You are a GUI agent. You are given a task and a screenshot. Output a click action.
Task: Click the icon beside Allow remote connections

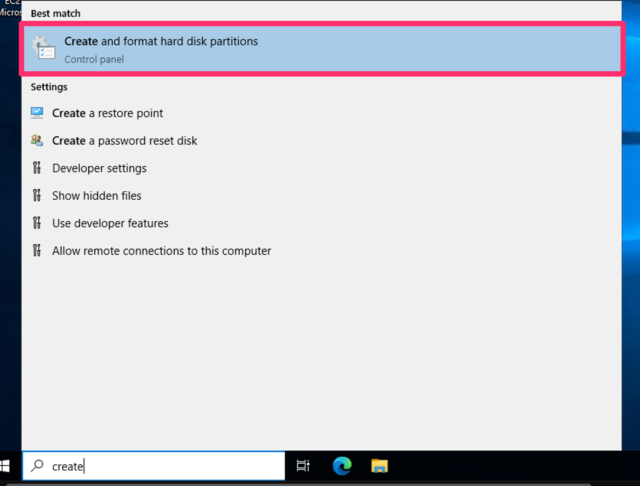pyautogui.click(x=37, y=251)
